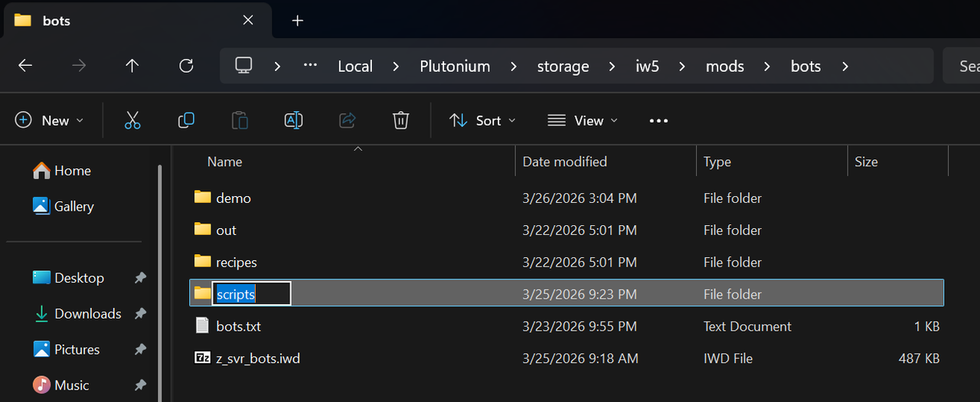Expand chevron after Local in path

point(396,67)
